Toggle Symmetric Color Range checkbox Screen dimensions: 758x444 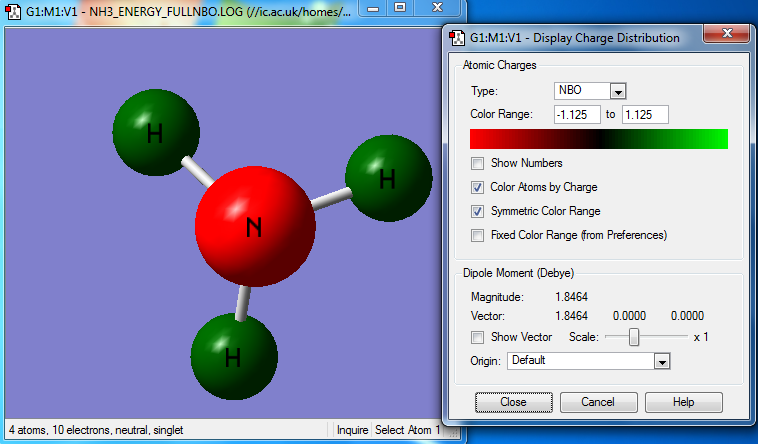(478, 211)
